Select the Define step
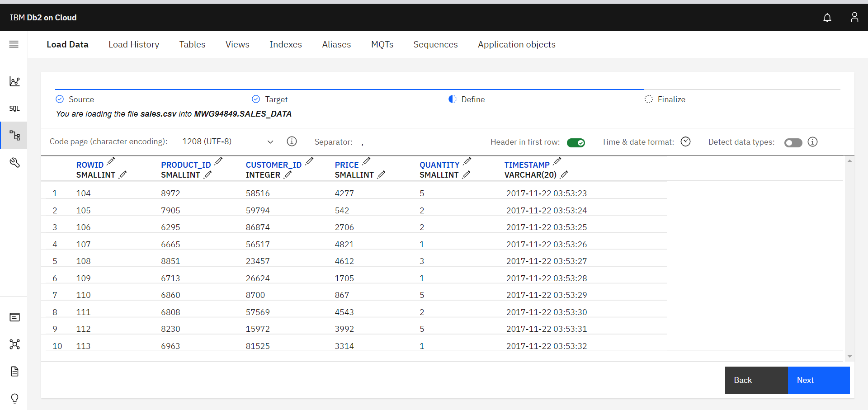Image resolution: width=868 pixels, height=410 pixels. [467, 99]
